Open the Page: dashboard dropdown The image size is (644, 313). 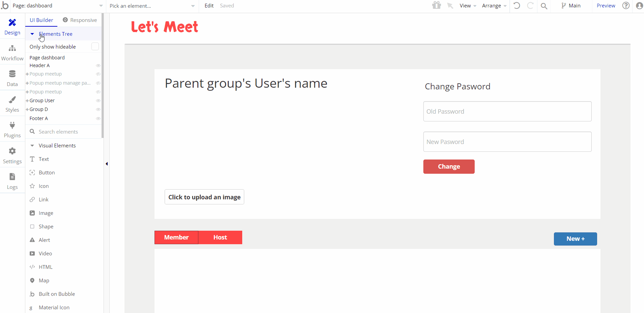tap(57, 6)
